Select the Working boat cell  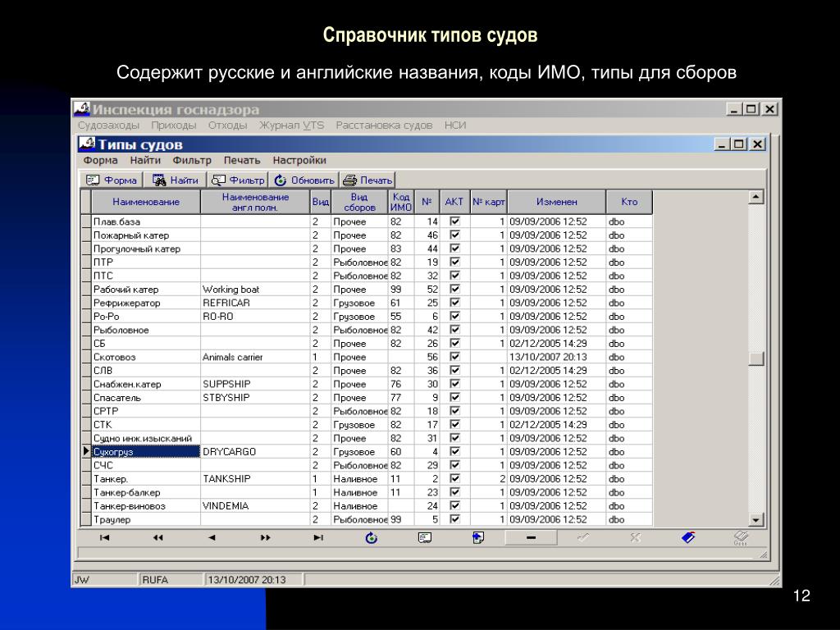[256, 290]
